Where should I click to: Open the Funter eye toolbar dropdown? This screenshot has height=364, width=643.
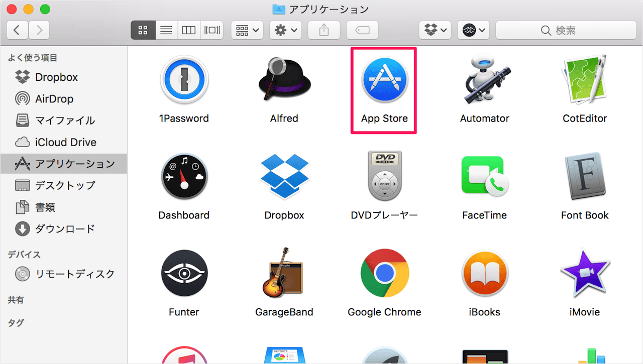pos(473,30)
